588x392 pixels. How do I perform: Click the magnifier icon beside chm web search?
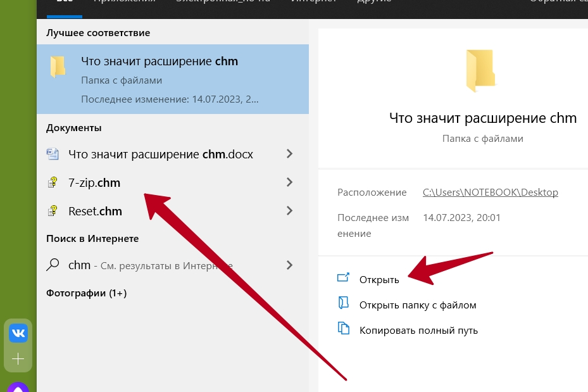click(x=53, y=265)
